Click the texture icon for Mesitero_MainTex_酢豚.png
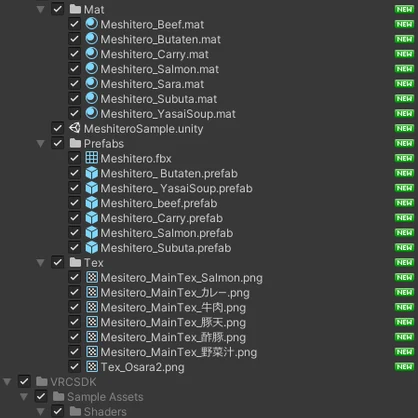The image size is (418, 418). click(x=92, y=337)
